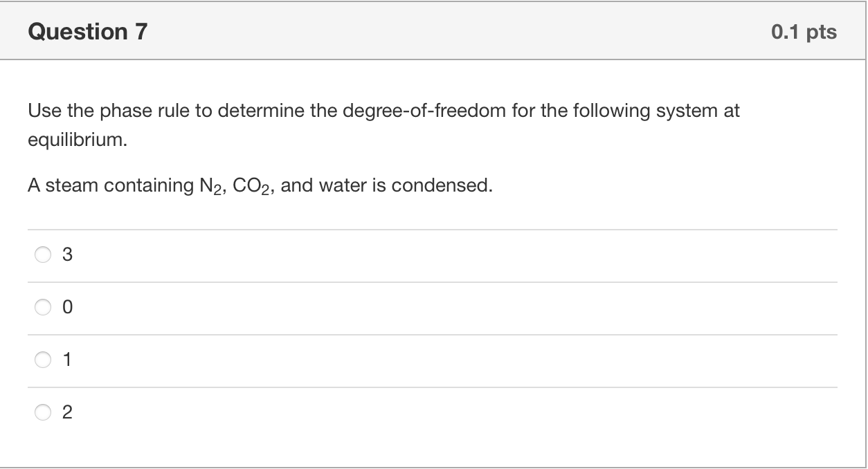The width and height of the screenshot is (868, 469).
Task: Pick the radio button for answer 1
Action: point(43,360)
